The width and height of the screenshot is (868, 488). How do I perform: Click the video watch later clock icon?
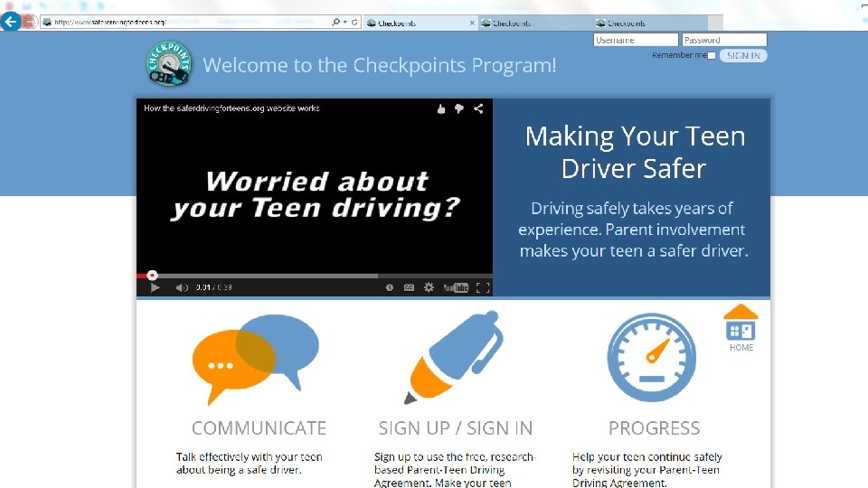pos(390,287)
